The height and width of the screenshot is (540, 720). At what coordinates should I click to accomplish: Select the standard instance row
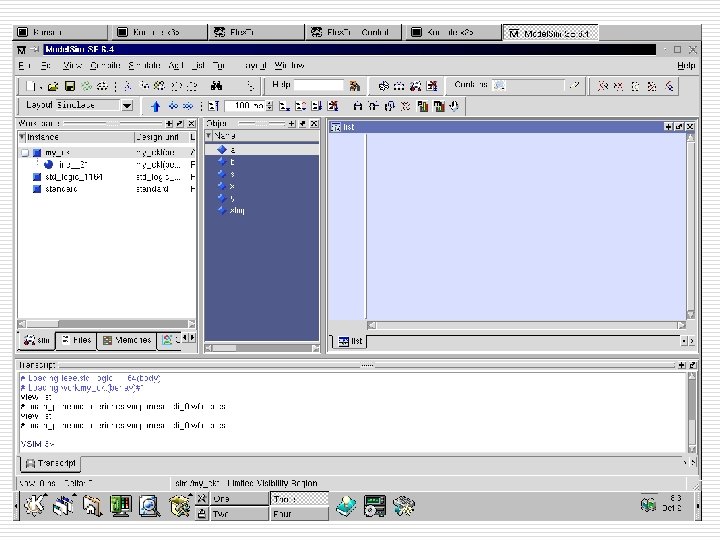pyautogui.click(x=107, y=189)
